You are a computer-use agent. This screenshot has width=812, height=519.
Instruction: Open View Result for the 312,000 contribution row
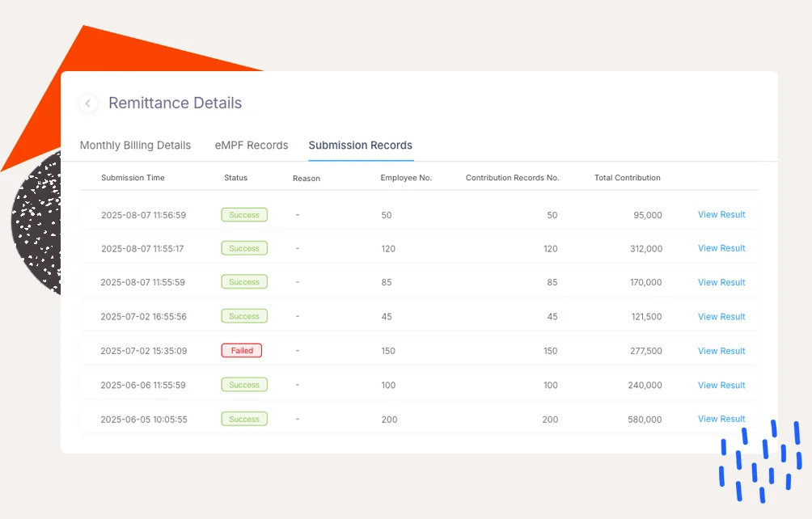[721, 248]
